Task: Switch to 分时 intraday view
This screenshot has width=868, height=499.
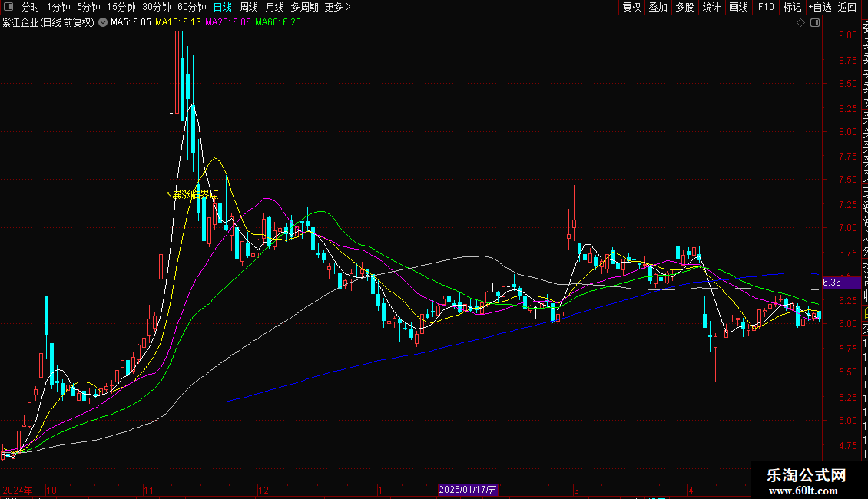Action: [31, 7]
